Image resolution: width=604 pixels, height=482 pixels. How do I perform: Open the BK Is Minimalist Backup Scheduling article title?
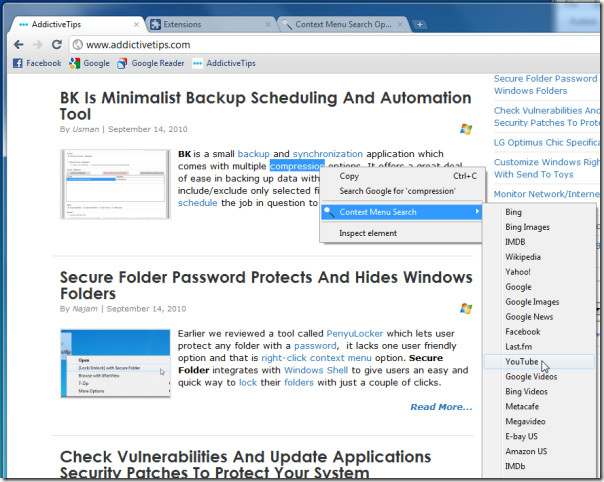pos(265,106)
